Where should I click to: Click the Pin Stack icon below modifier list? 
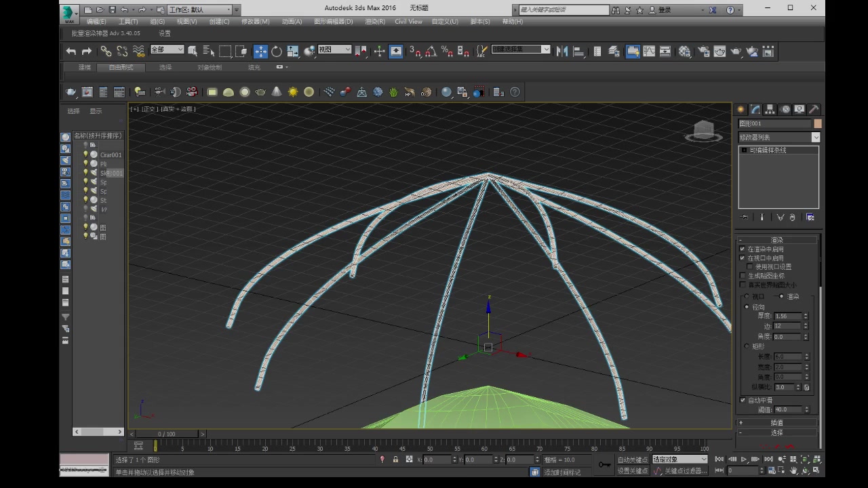[x=745, y=218]
